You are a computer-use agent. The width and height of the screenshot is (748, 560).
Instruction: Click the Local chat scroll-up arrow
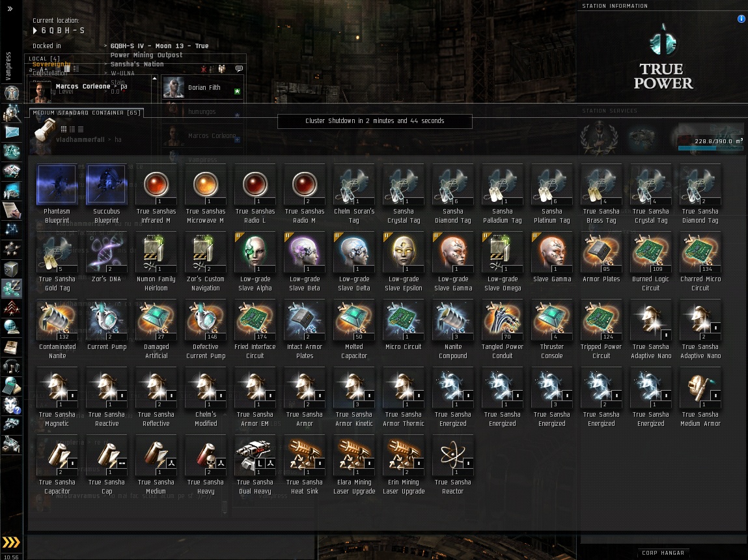(154, 78)
